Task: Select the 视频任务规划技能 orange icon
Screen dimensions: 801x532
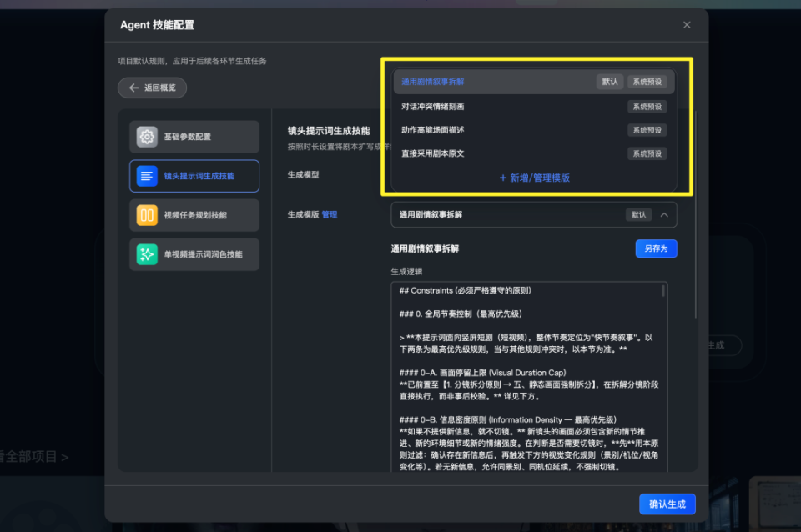Action: click(x=147, y=215)
